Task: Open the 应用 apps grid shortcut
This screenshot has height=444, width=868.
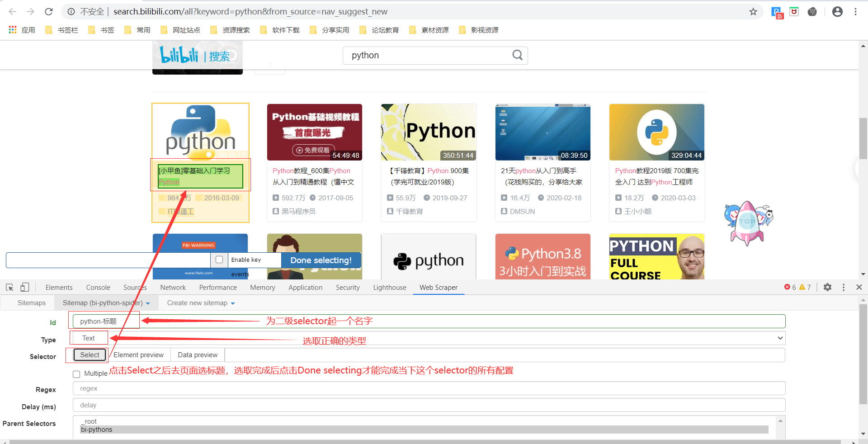Action: click(22, 30)
